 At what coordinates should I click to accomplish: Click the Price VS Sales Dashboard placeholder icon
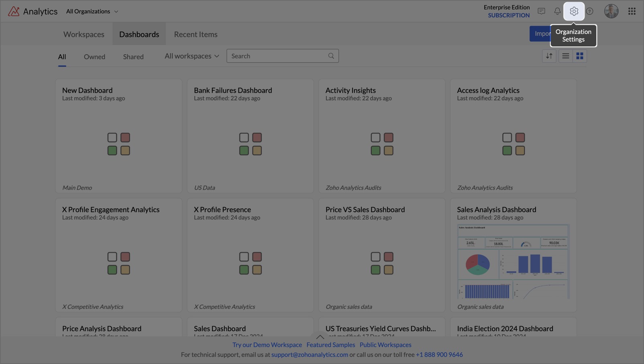tap(382, 263)
